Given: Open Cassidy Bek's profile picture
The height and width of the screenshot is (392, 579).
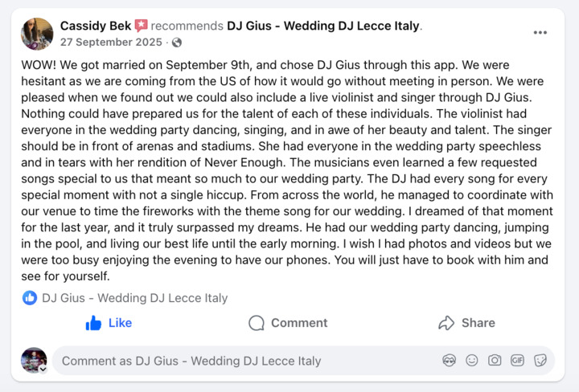Looking at the screenshot, I should [37, 34].
